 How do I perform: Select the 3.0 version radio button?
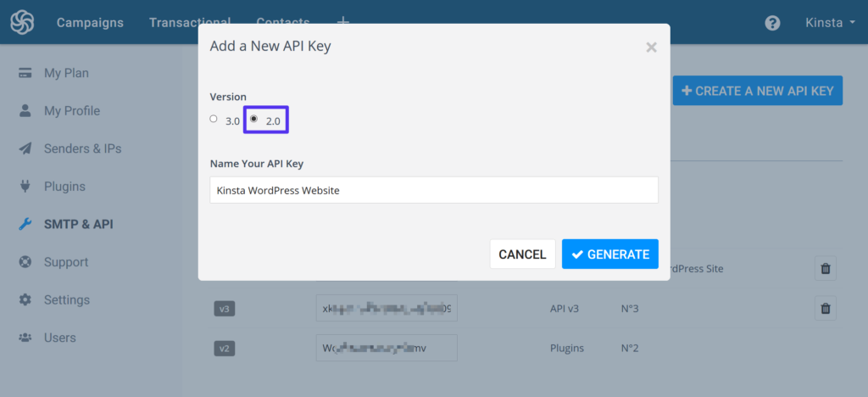(214, 120)
